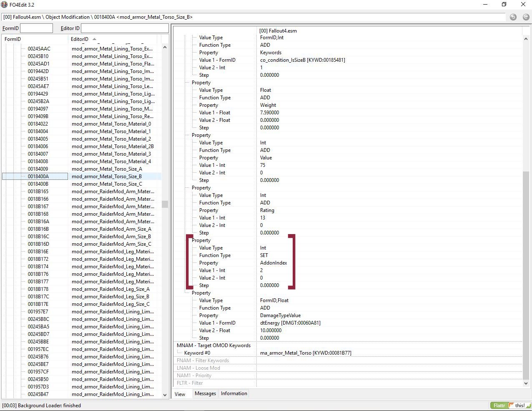Viewport: 532px width, 411px height.
Task: Click the details pane scroll-down arrow
Action: (x=526, y=383)
